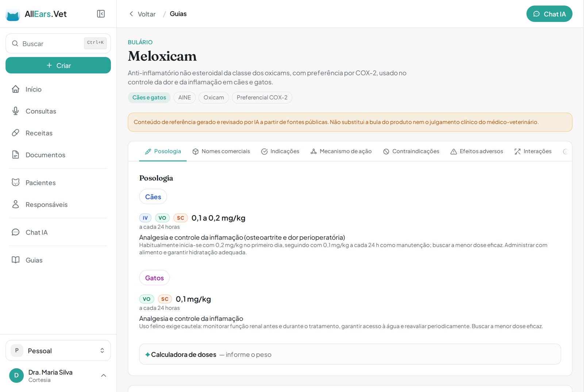Click the Guias breadcrumb

pyautogui.click(x=178, y=14)
